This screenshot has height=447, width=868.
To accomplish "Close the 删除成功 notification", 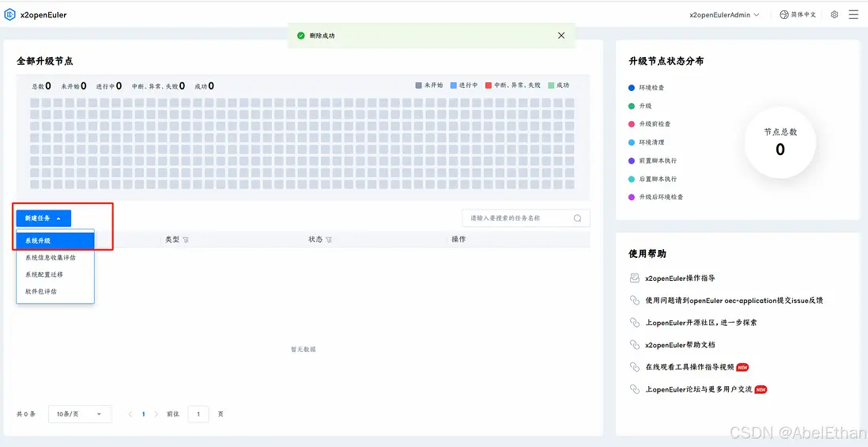I will (x=561, y=36).
